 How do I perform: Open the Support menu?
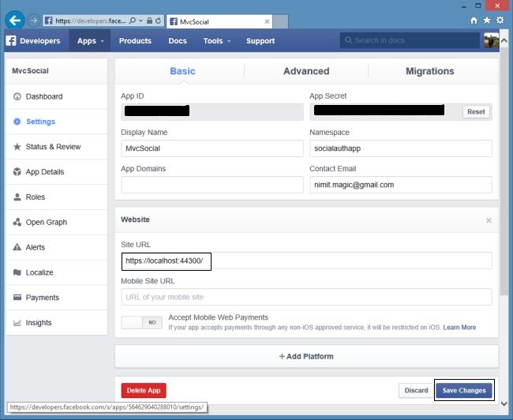click(x=260, y=41)
